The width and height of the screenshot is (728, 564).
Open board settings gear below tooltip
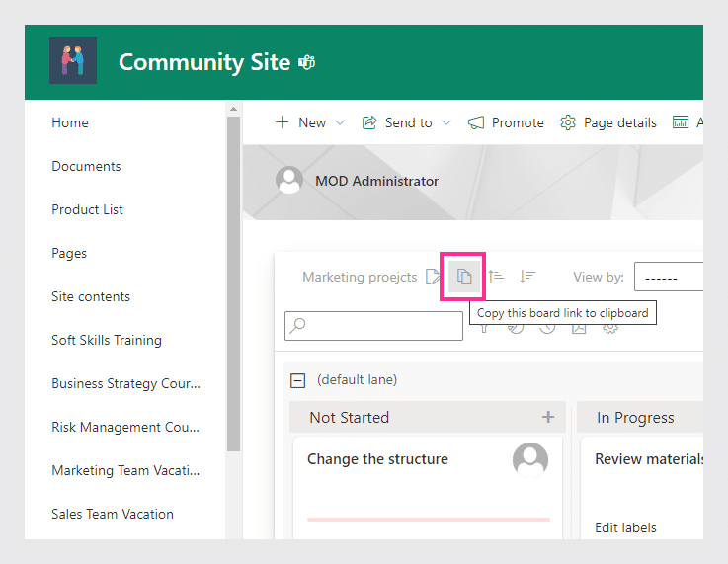coord(610,329)
